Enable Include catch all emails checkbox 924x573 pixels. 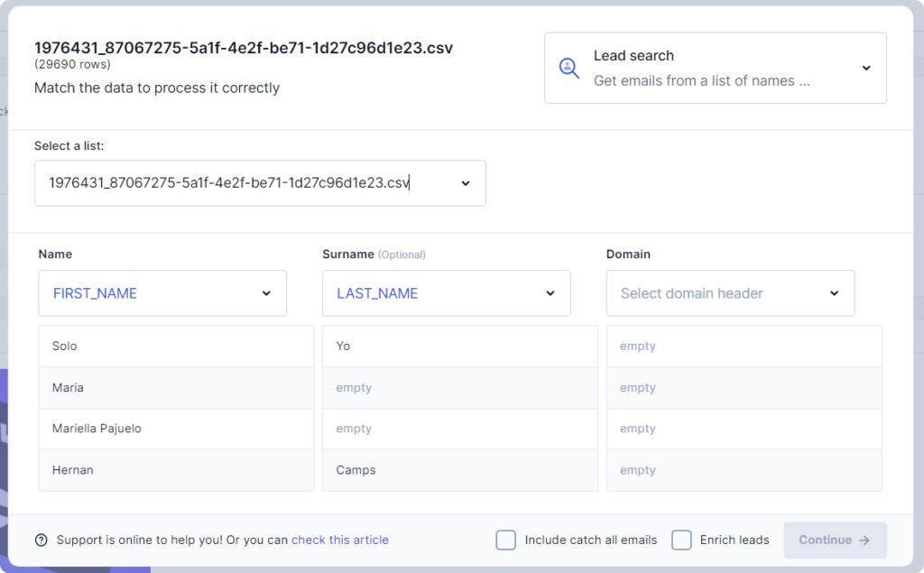click(x=505, y=541)
